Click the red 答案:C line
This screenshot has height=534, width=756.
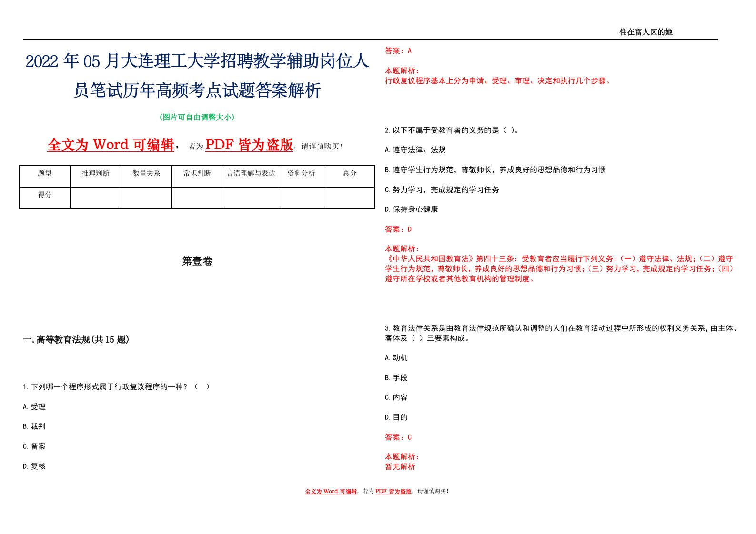click(x=398, y=437)
